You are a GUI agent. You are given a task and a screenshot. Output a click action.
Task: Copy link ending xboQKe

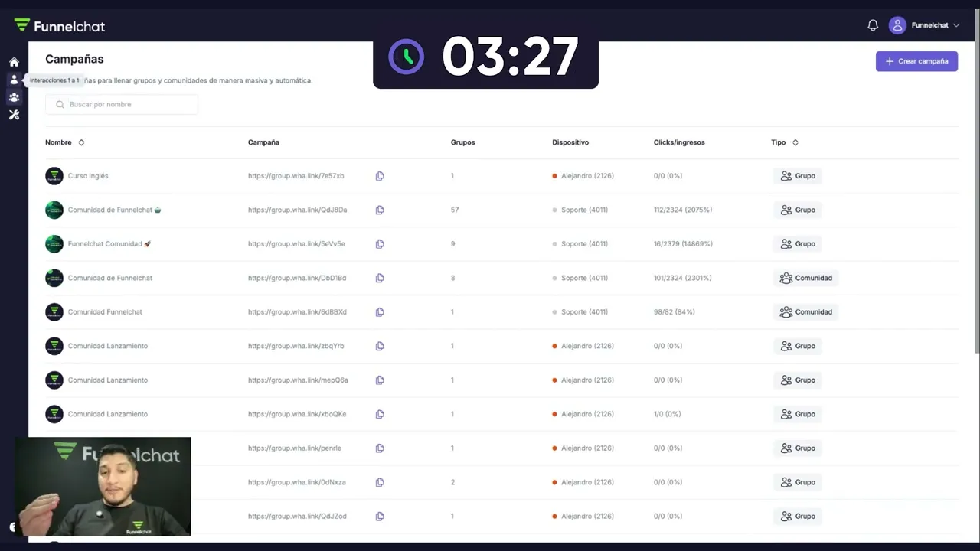click(x=380, y=414)
